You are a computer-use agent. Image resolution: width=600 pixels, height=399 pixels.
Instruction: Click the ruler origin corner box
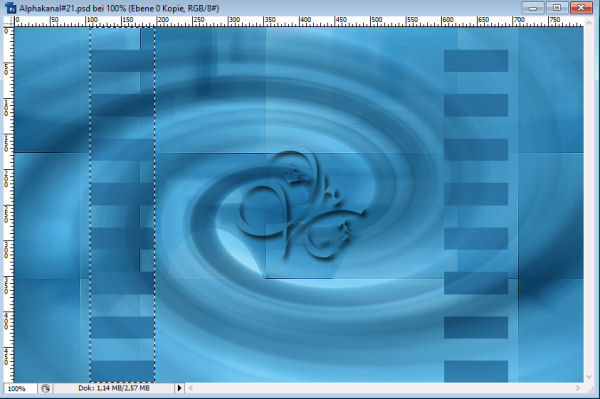(x=8, y=21)
